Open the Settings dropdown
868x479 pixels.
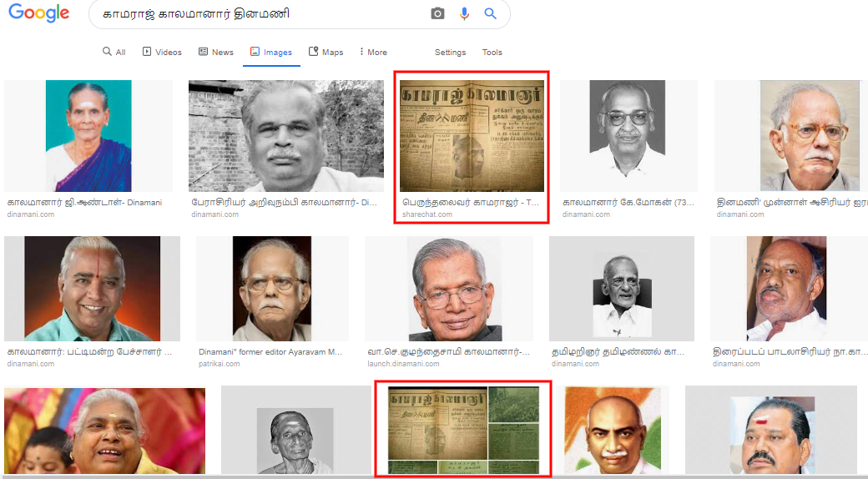tap(450, 52)
